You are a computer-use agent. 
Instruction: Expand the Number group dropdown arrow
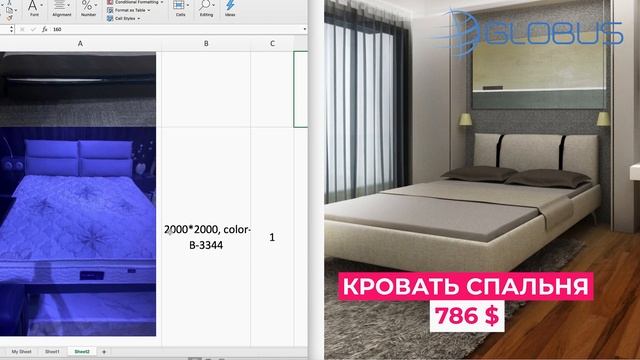click(x=96, y=6)
